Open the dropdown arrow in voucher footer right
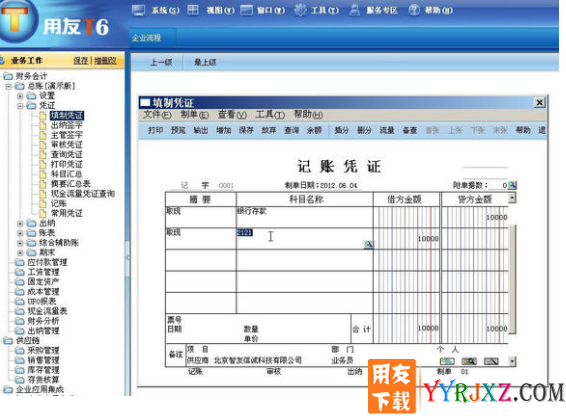This screenshot has width=566, height=416. pyautogui.click(x=512, y=361)
